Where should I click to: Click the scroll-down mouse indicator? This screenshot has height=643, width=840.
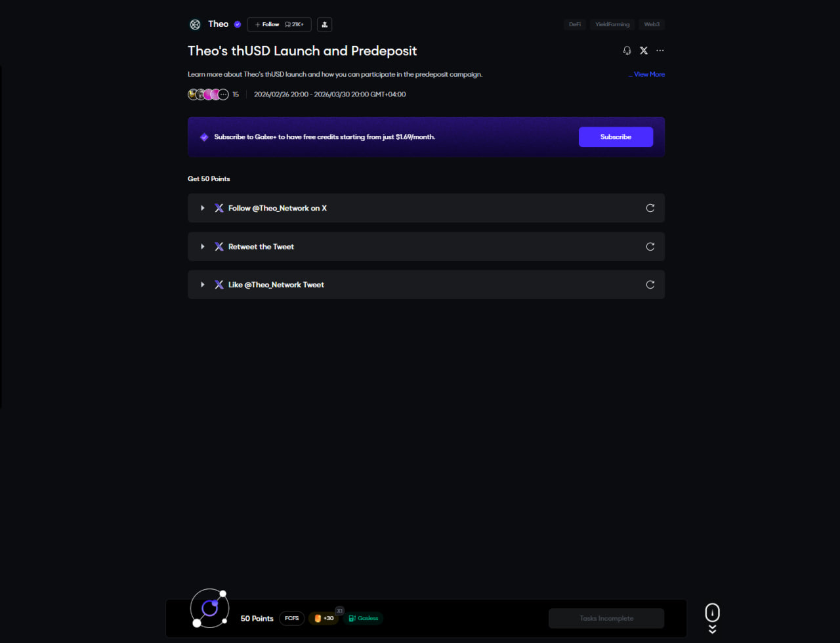click(712, 613)
